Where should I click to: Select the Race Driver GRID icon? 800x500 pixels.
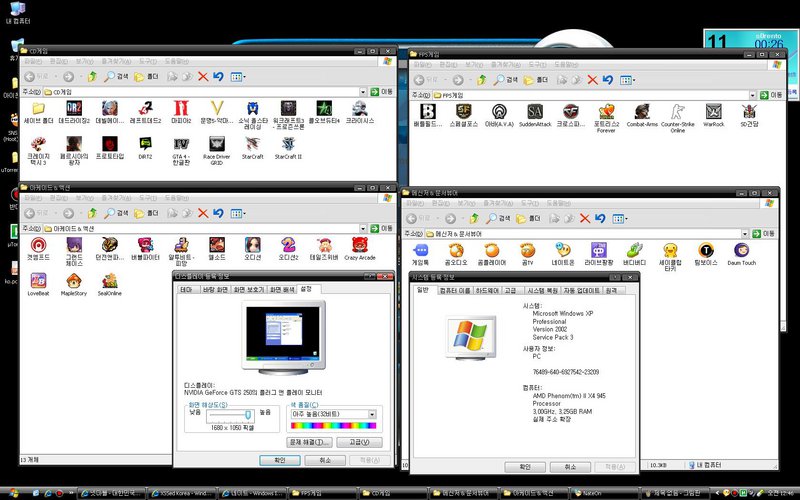point(216,143)
